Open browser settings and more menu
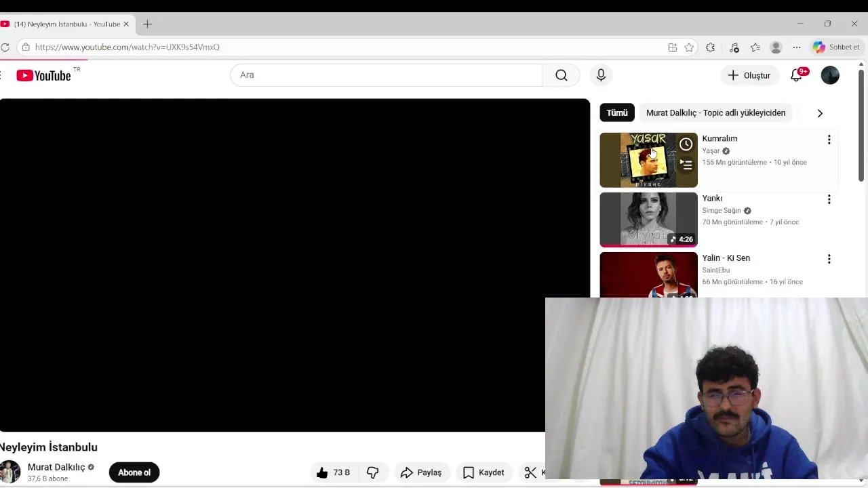Image resolution: width=868 pixels, height=488 pixels. click(797, 47)
